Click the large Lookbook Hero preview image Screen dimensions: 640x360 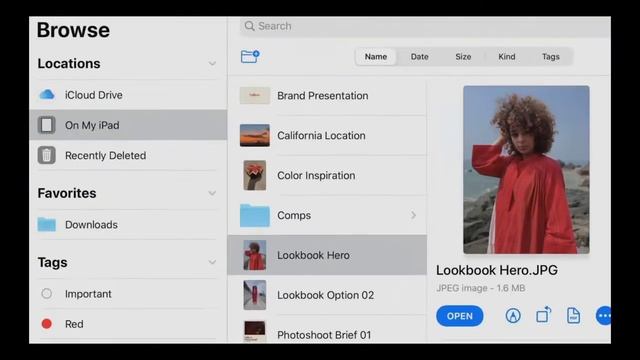pos(526,169)
